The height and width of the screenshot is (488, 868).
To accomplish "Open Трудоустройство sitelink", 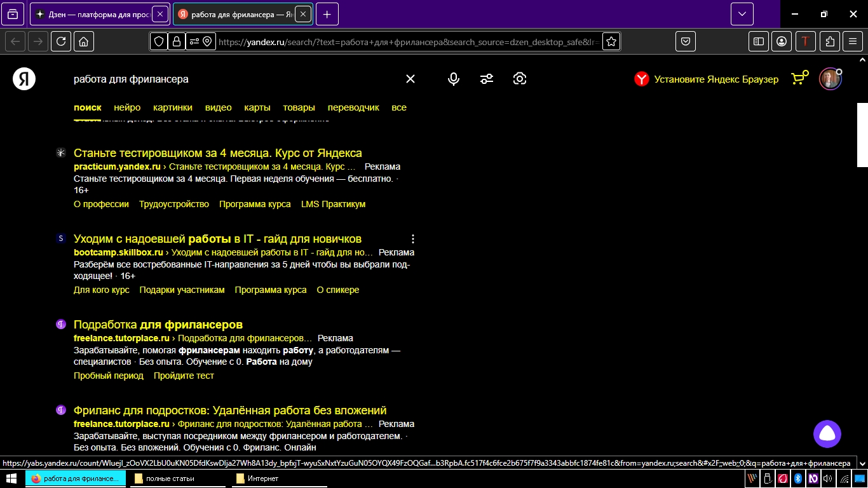I will tap(174, 204).
